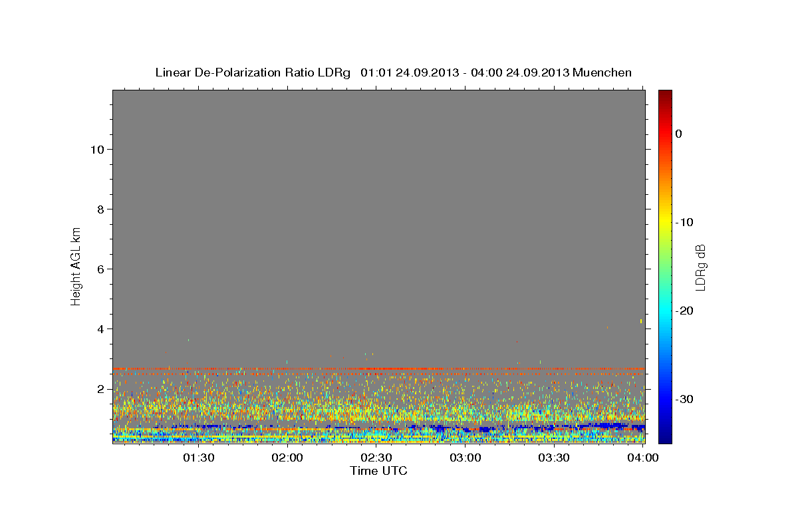Click the 01:30 time tick label

(199, 458)
